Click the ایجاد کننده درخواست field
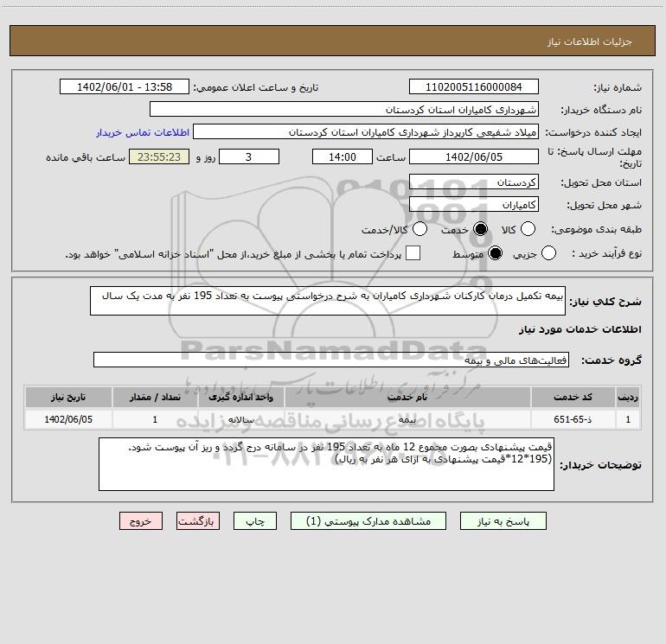 [366, 132]
